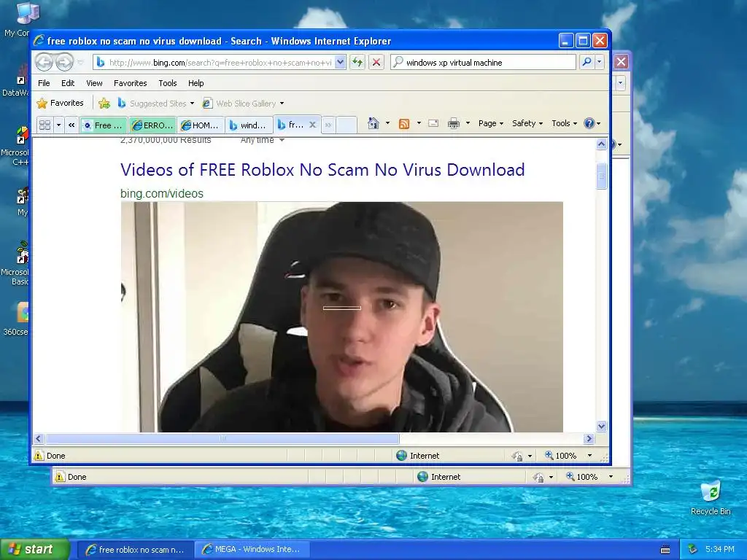Expand the Print dropdown arrow
Viewport: 747px width, 560px height.
pos(468,123)
